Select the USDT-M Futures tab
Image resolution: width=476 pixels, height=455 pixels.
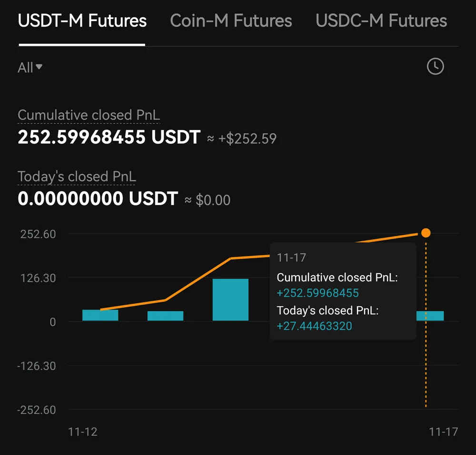82,20
